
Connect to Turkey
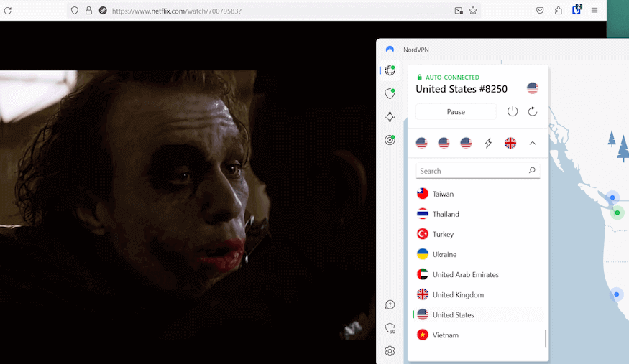click(x=478, y=234)
